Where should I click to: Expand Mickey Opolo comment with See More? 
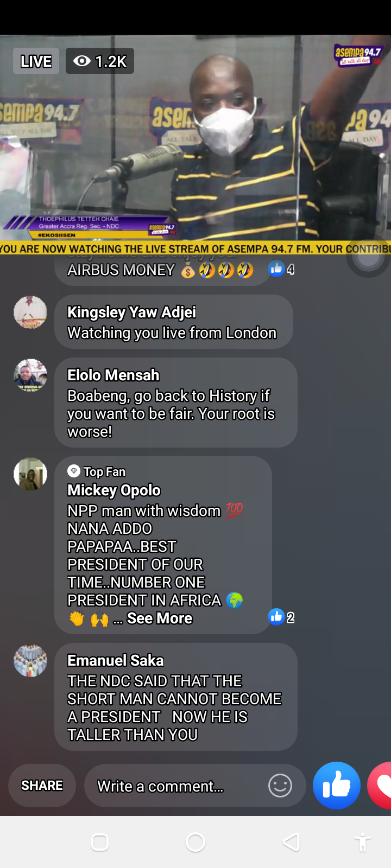pyautogui.click(x=160, y=618)
